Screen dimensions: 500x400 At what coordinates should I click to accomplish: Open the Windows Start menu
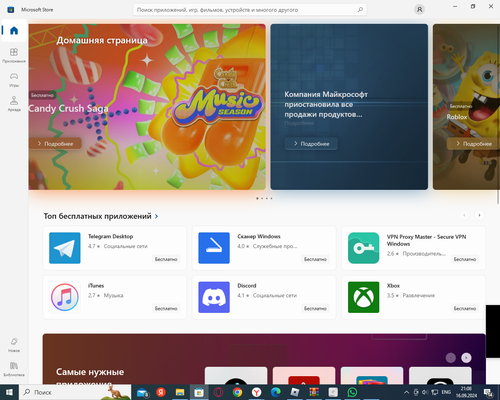click(9, 392)
